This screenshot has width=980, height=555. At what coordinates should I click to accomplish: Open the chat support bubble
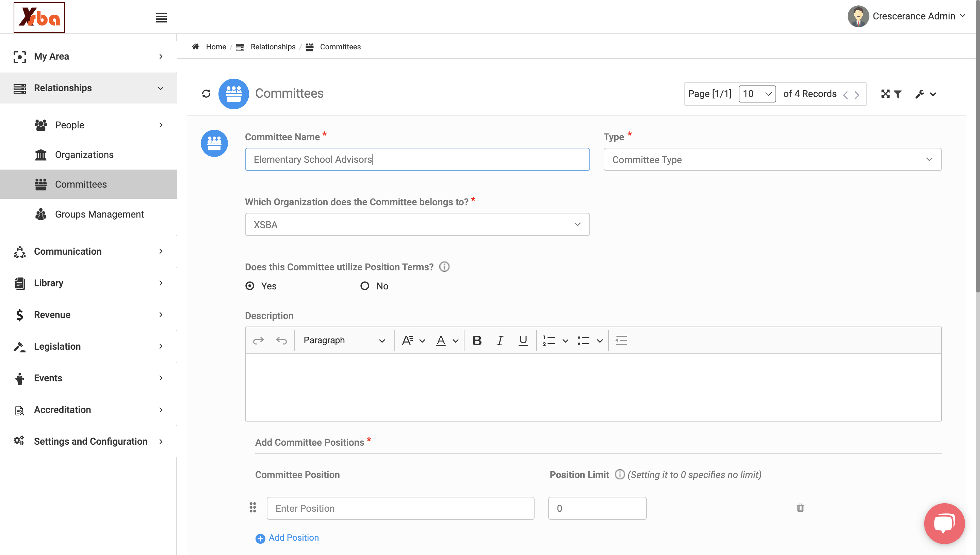(x=944, y=523)
